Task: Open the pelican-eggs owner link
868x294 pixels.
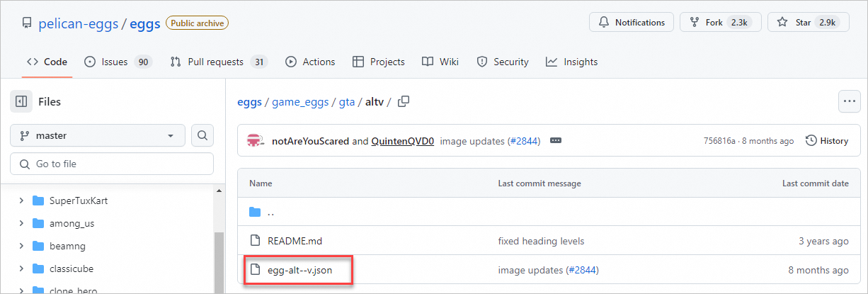Action: (x=79, y=23)
